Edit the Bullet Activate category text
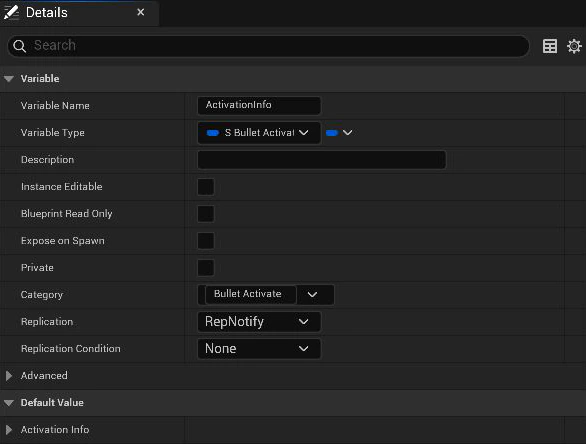586x444 pixels. (x=250, y=294)
